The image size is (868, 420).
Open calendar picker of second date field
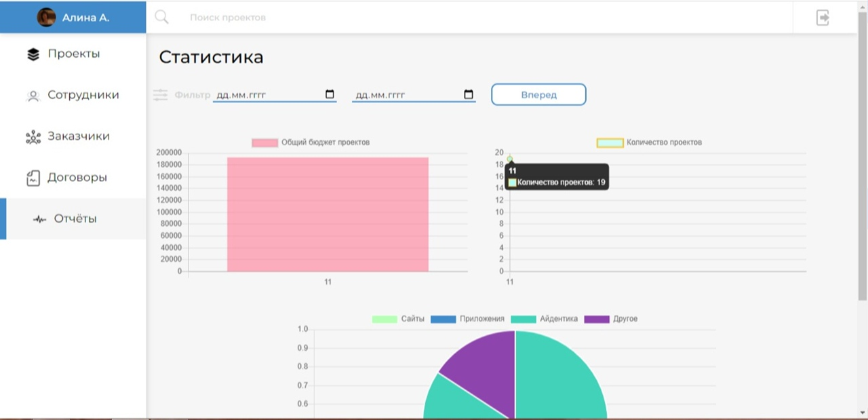point(469,94)
